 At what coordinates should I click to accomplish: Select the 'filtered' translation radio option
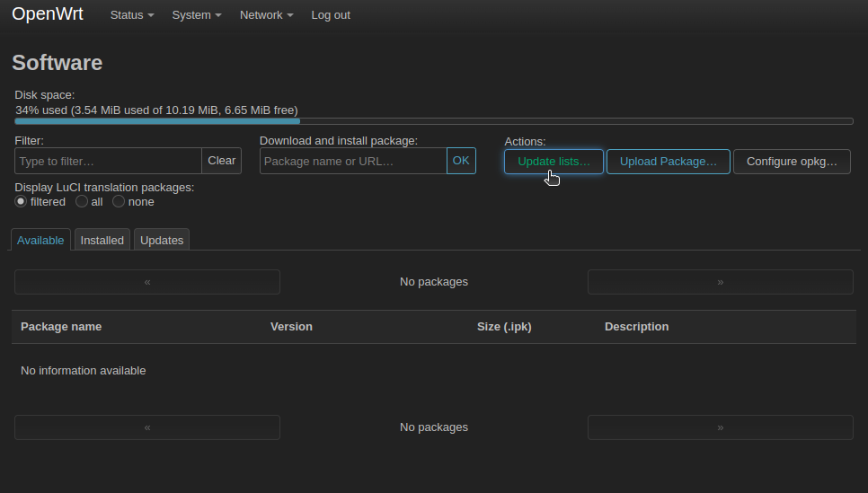(22, 202)
